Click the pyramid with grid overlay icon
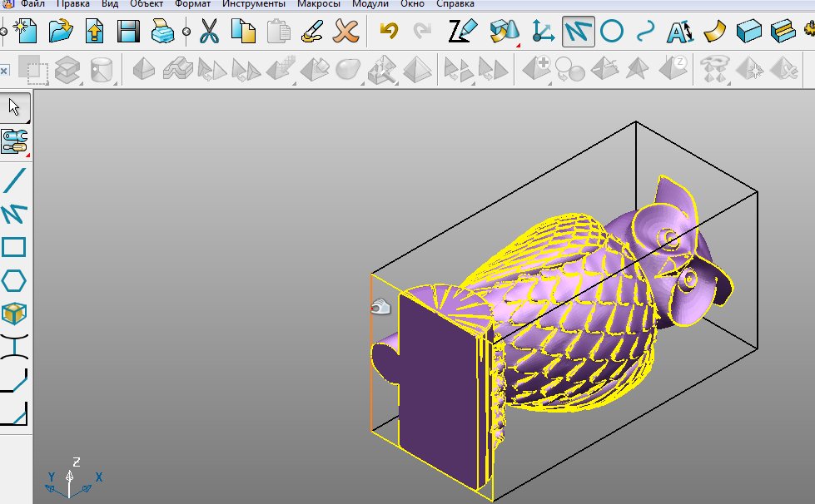The height and width of the screenshot is (504, 815). coord(281,70)
